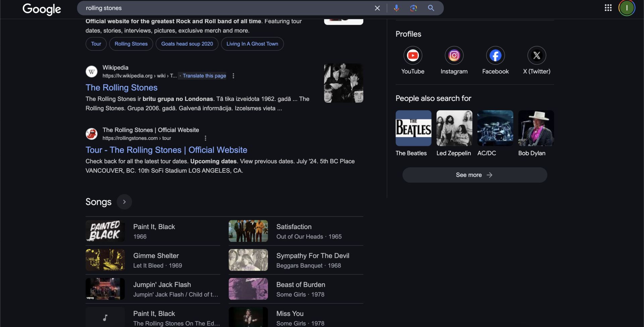This screenshot has width=644, height=327.
Task: Click the Painted Black thumbnail
Action: pyautogui.click(x=105, y=231)
